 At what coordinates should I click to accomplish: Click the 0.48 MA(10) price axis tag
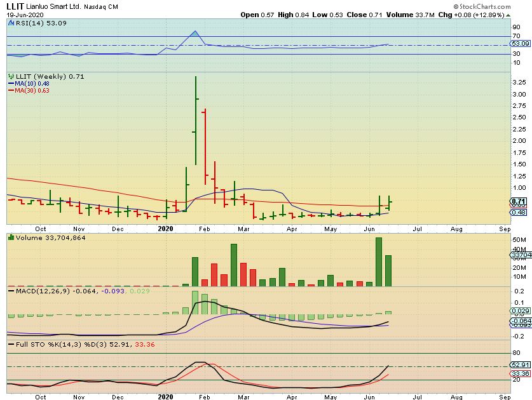click(519, 212)
